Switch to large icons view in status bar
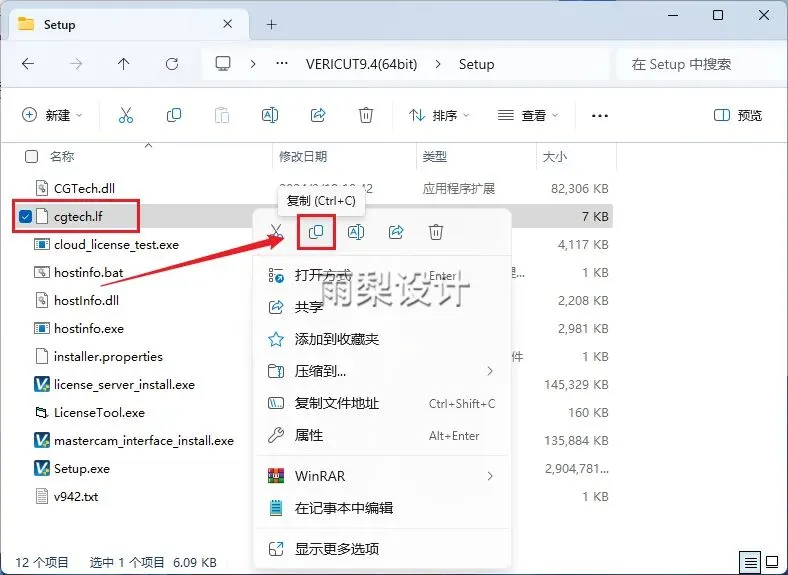This screenshot has width=788, height=575. click(x=772, y=561)
